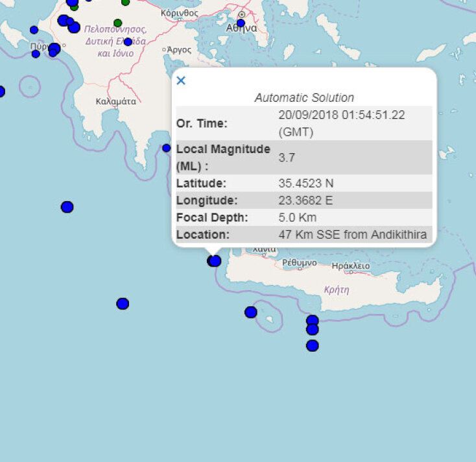
Task: Select blue marker overlapping the Πελοπόννησος region label
Action: point(128,42)
